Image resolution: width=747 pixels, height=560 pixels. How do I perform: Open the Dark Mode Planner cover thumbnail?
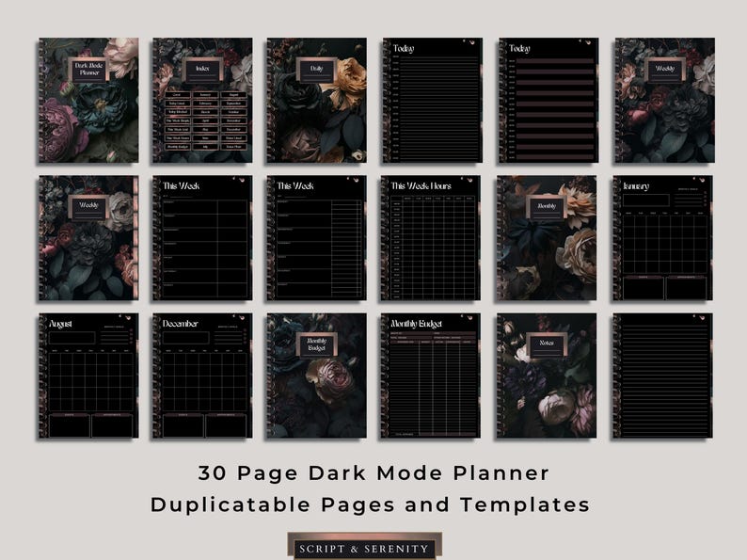tap(88, 100)
